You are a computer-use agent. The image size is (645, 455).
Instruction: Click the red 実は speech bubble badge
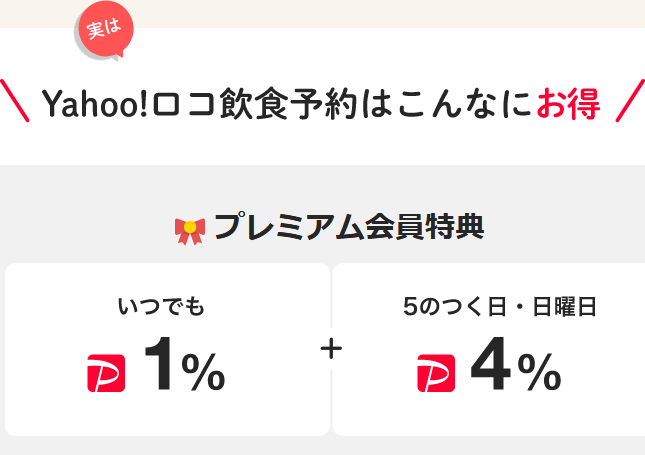(106, 28)
